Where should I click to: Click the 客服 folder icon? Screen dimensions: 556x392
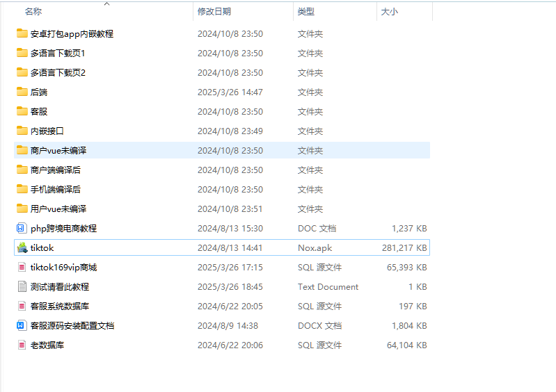(x=22, y=111)
